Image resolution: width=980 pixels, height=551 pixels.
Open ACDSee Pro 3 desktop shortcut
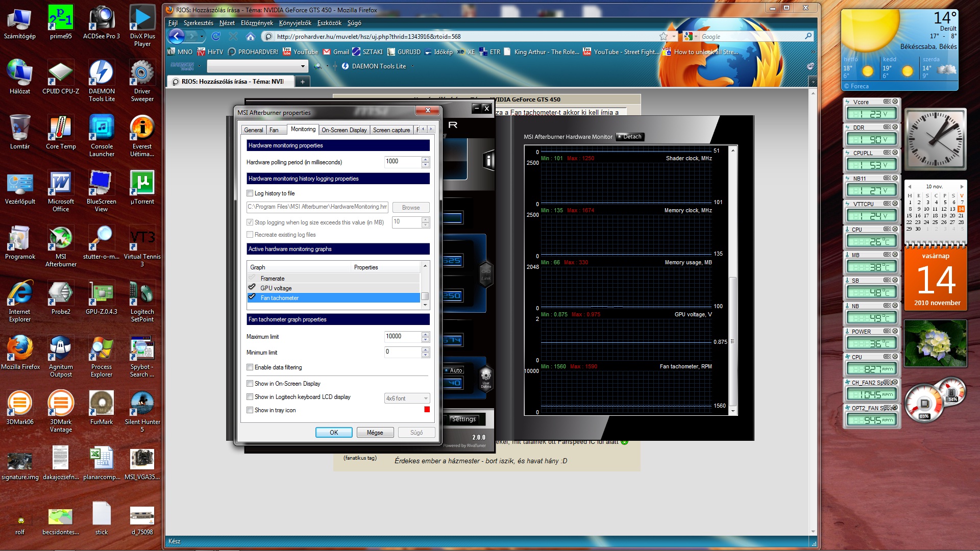(102, 22)
